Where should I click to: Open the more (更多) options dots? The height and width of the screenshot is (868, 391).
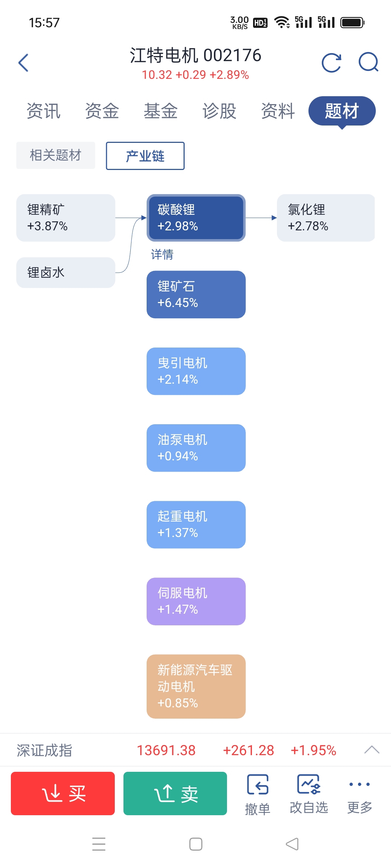(359, 784)
